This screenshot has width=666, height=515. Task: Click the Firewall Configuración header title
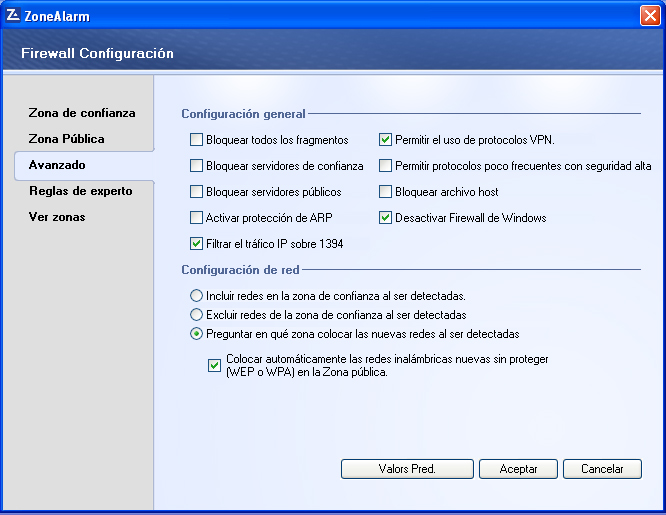[x=97, y=53]
